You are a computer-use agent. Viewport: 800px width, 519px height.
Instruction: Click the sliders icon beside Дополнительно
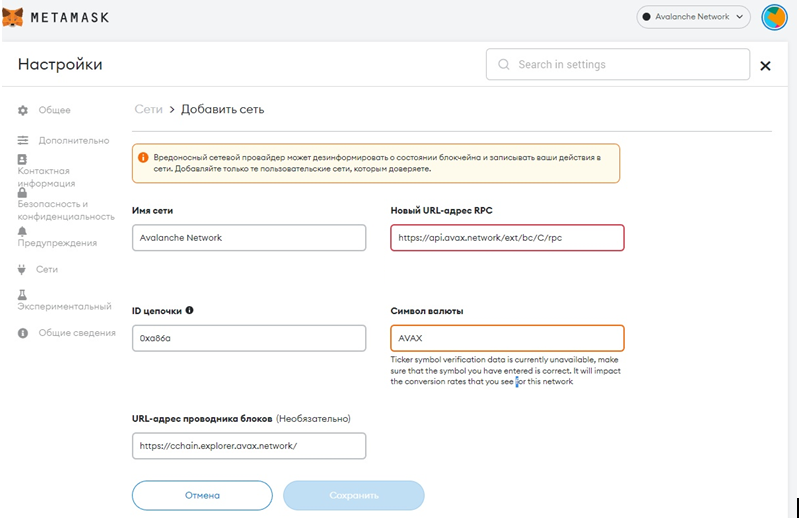pyautogui.click(x=23, y=141)
